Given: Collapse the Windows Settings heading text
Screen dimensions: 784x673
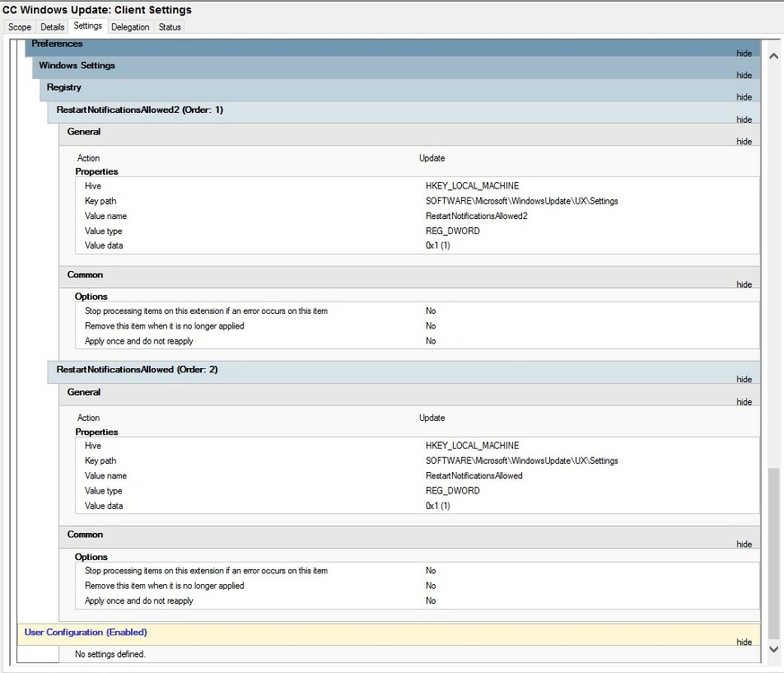Looking at the screenshot, I should [x=76, y=66].
